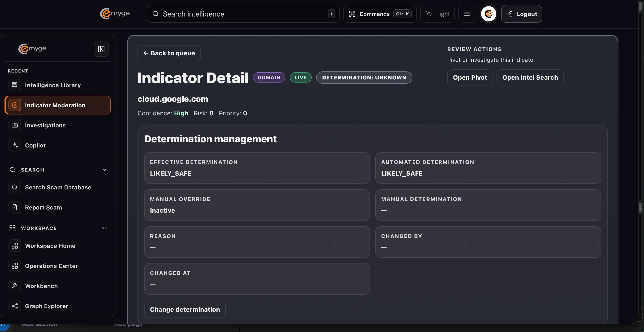Click the sidebar Emyge logo
This screenshot has width=644, height=332.
point(32,49)
